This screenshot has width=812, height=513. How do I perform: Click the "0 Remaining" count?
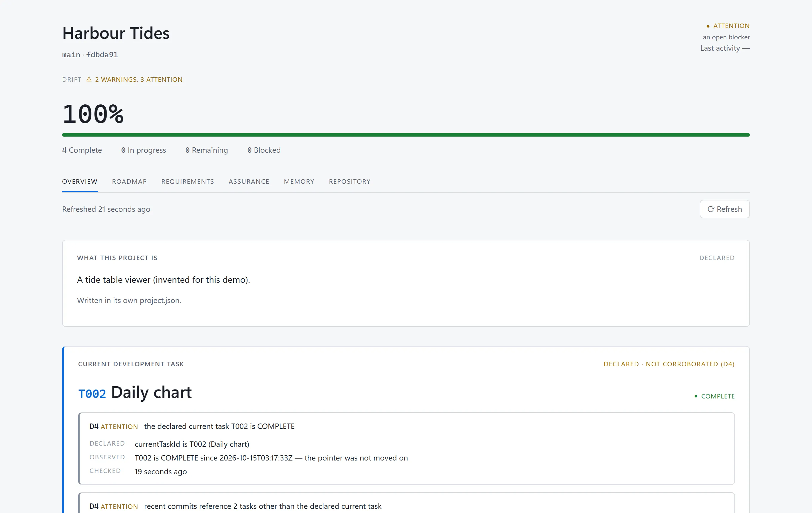(207, 150)
